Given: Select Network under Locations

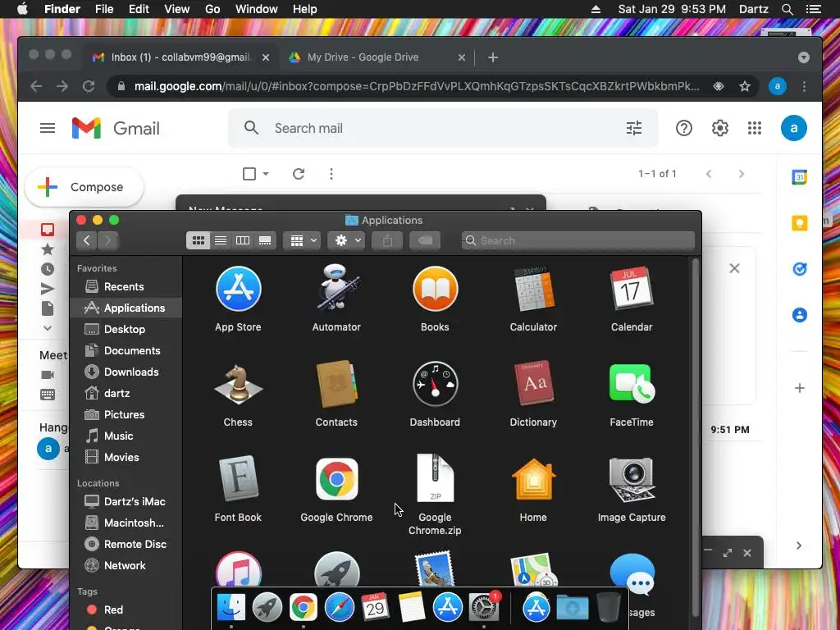Looking at the screenshot, I should pyautogui.click(x=126, y=566).
